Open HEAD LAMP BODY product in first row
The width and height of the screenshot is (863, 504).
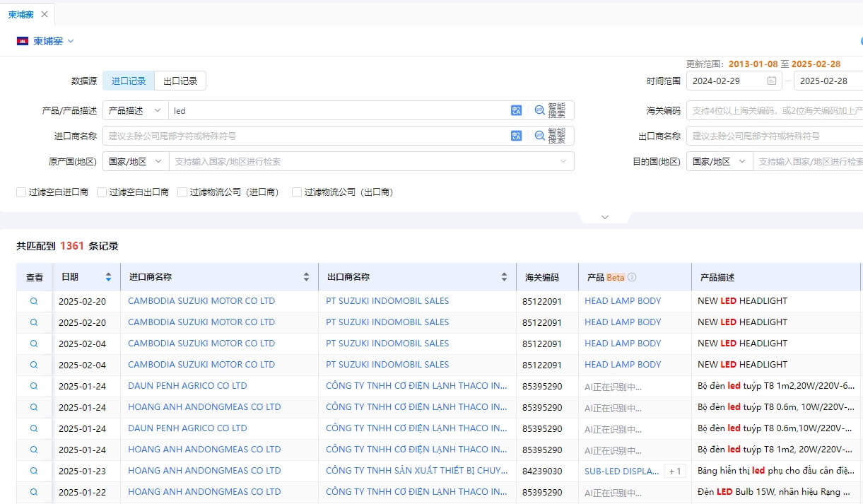(x=623, y=301)
